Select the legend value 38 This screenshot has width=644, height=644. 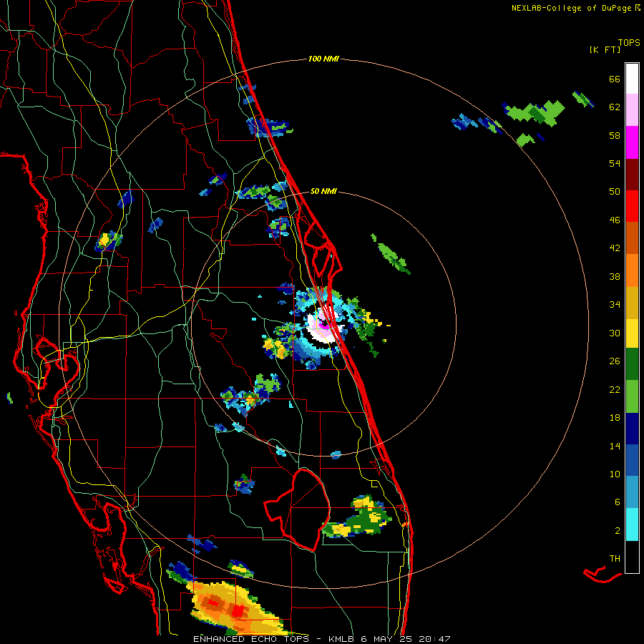point(615,276)
